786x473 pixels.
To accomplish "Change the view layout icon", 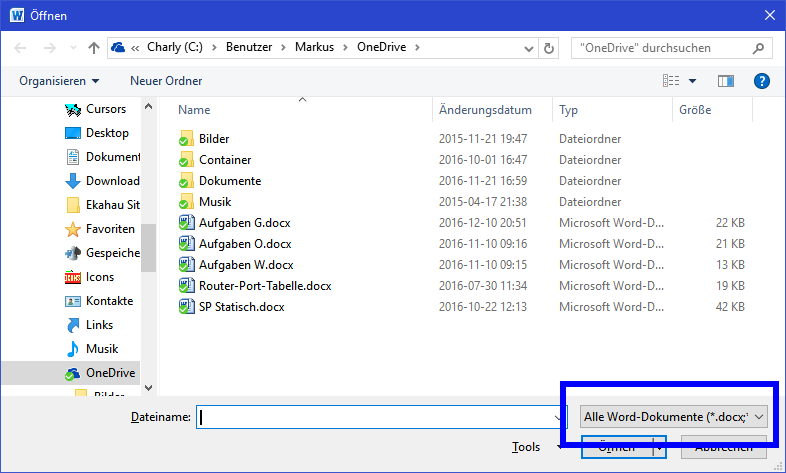I will tap(671, 81).
